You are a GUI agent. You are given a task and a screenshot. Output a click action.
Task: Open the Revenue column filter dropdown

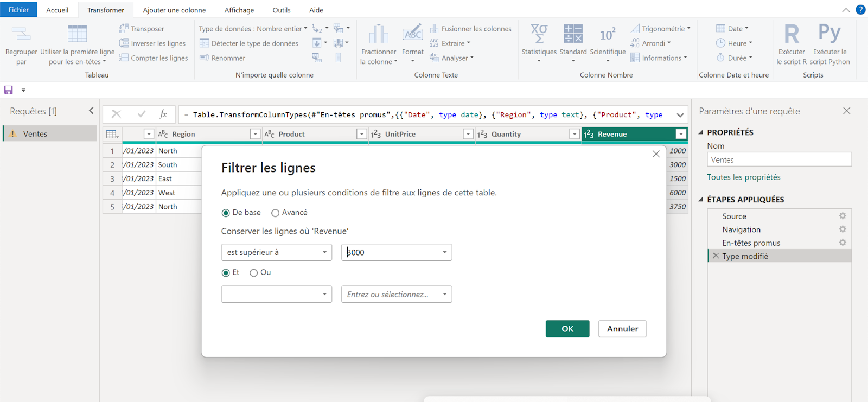681,134
